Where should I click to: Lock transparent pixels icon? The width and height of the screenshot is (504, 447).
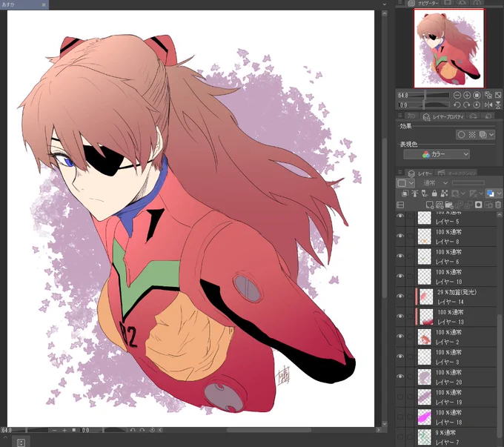pyautogui.click(x=444, y=193)
